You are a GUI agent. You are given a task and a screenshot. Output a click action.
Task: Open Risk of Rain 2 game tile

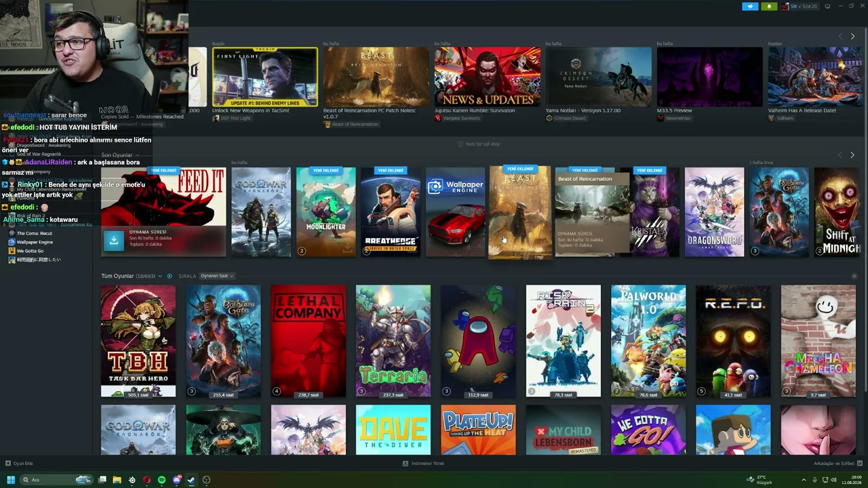click(564, 341)
